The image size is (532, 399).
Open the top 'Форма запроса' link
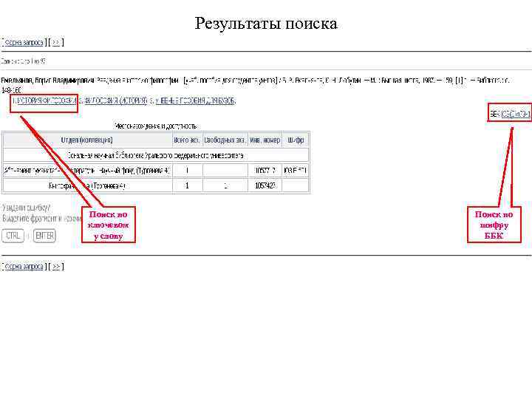(x=24, y=42)
